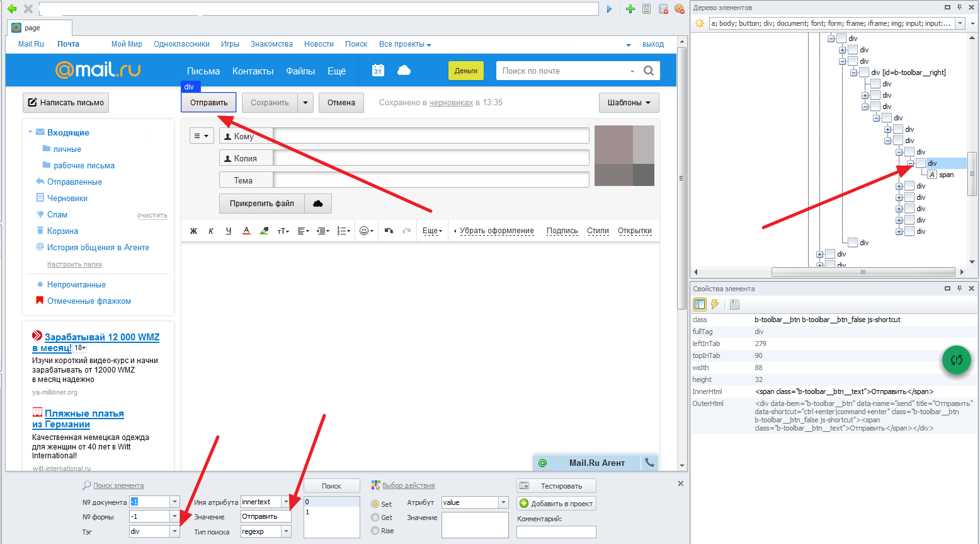This screenshot has height=544, width=980.
Task: Open the Атрибут value dropdown
Action: (503, 502)
